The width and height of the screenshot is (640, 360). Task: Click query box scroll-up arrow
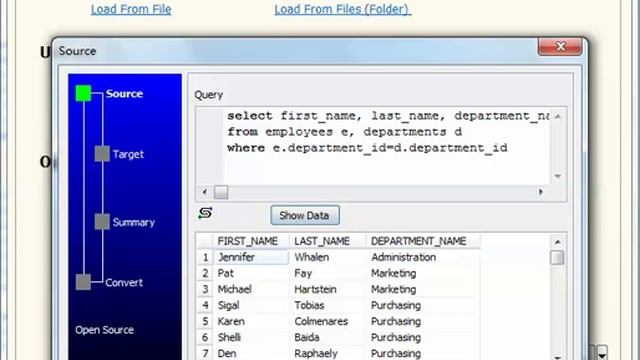558,116
